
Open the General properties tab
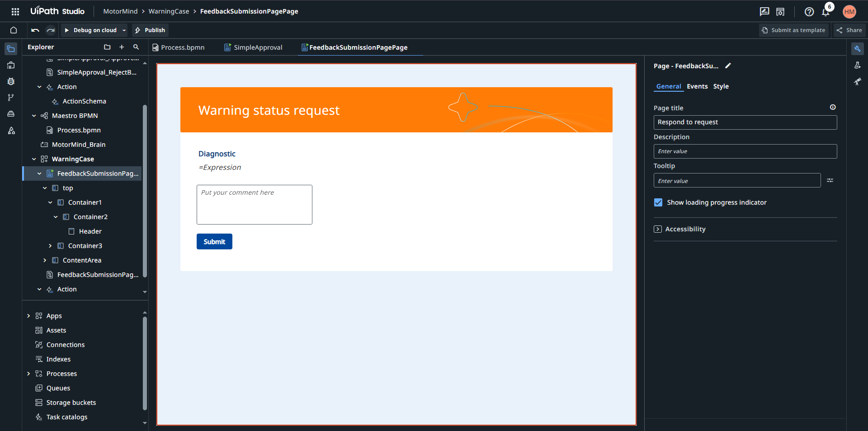coord(669,86)
